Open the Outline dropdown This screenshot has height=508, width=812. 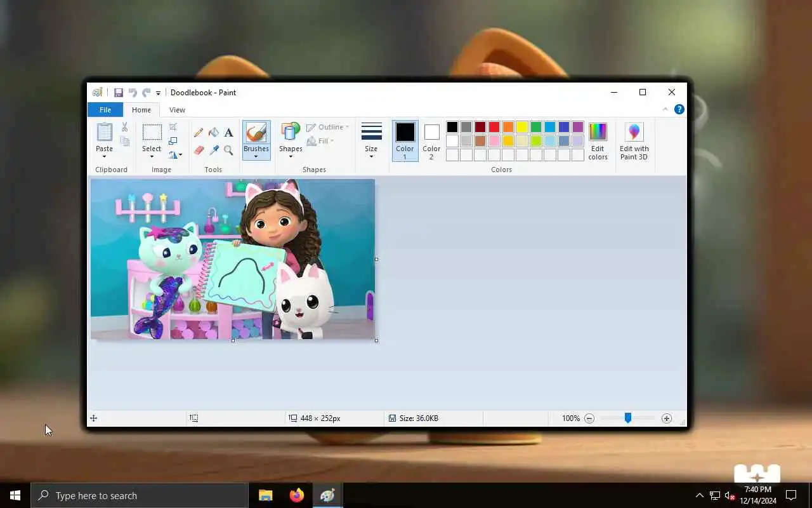point(327,127)
